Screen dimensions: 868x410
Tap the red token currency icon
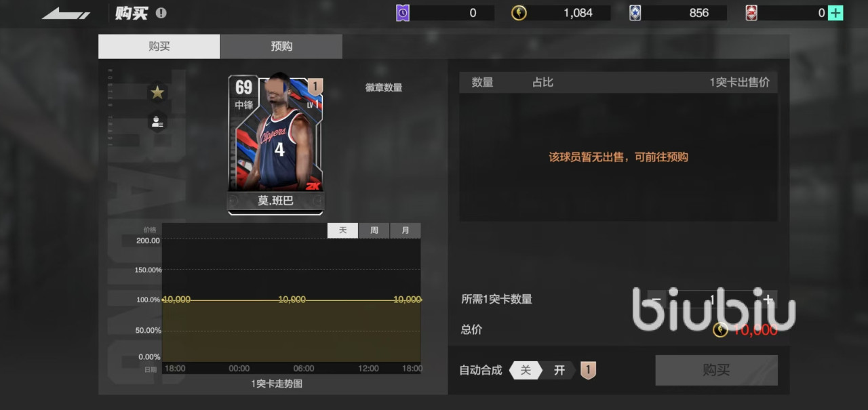pos(751,13)
